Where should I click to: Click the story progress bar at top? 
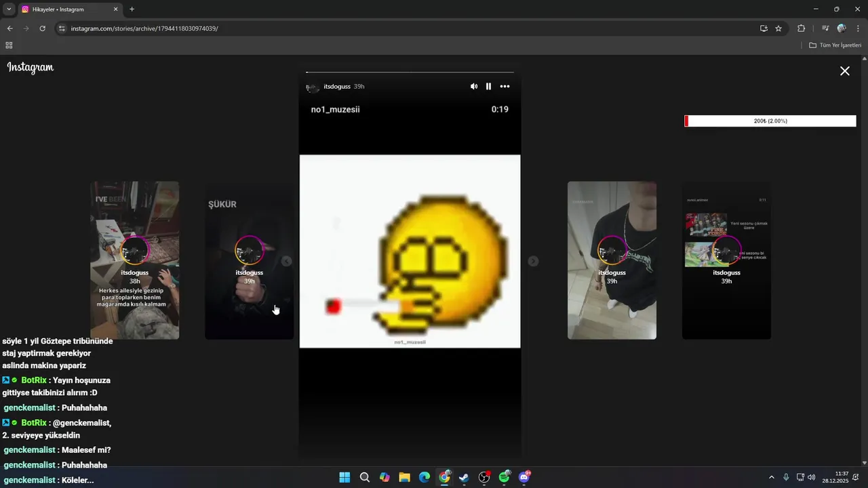click(x=410, y=72)
